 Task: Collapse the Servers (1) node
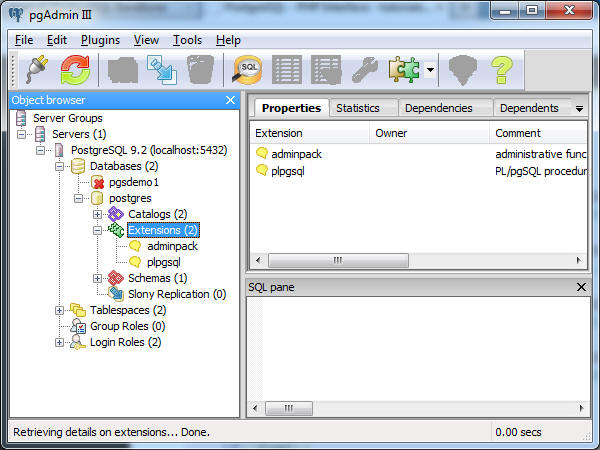(x=21, y=134)
